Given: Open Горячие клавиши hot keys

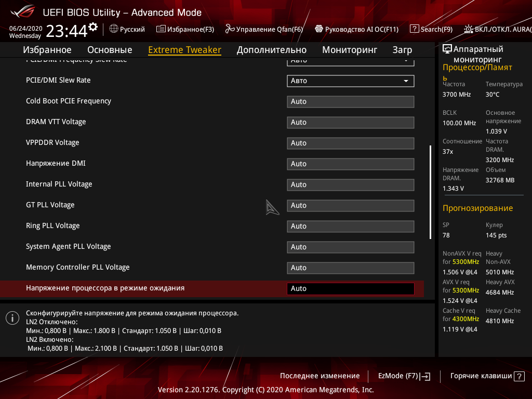Looking at the screenshot, I should coord(487,376).
